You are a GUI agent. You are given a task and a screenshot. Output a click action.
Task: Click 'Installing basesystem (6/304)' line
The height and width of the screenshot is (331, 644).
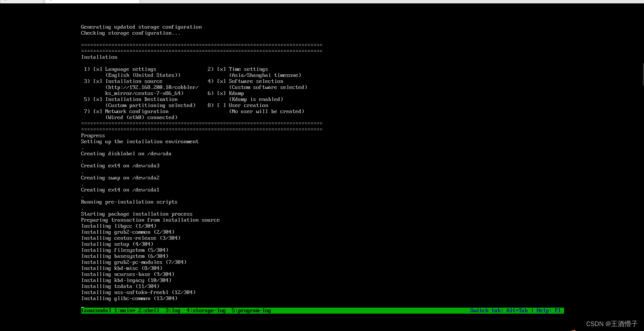coord(125,256)
